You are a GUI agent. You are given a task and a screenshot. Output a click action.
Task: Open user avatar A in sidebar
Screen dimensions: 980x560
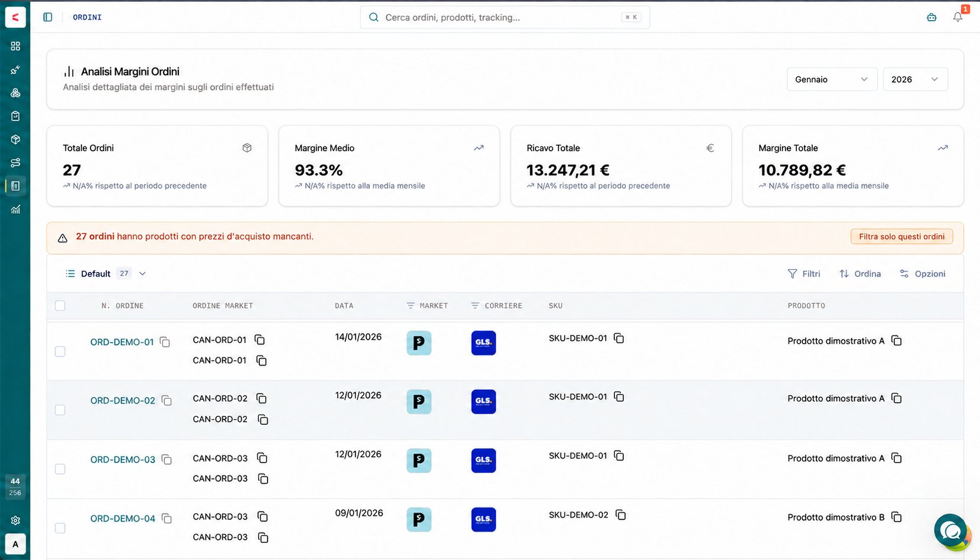coord(15,544)
